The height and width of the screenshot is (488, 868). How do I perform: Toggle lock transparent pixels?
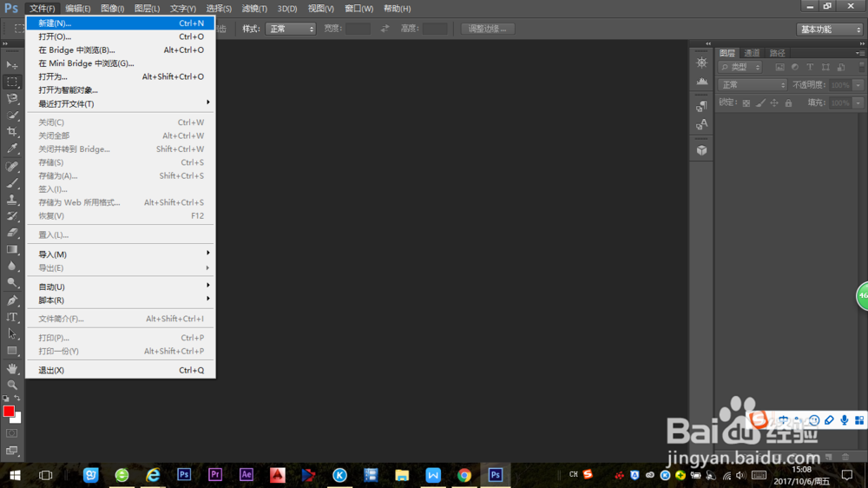click(746, 103)
